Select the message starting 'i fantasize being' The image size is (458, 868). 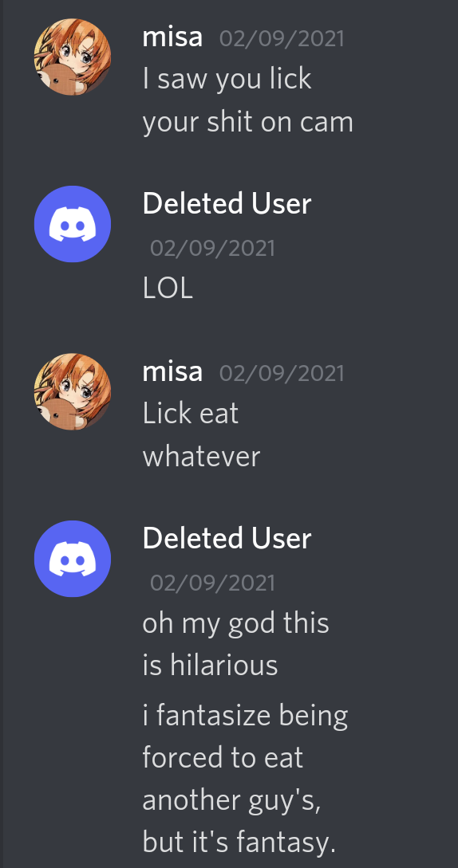pyautogui.click(x=245, y=779)
